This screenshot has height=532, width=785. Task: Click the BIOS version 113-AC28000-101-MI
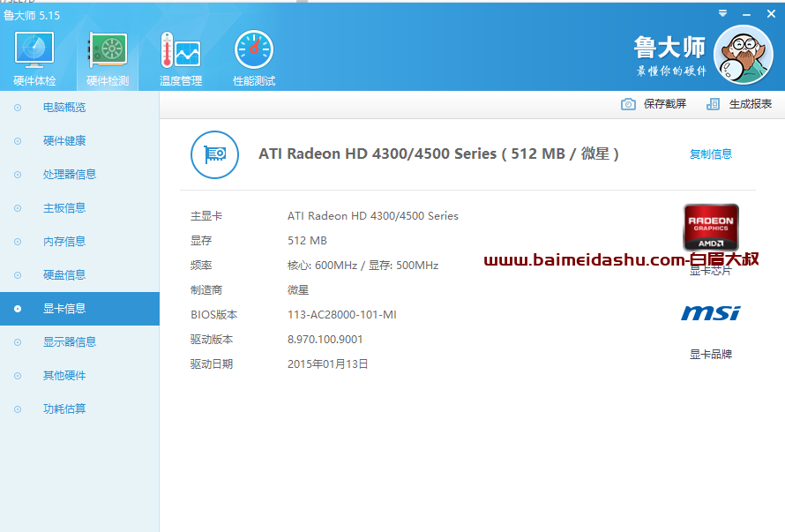click(x=342, y=315)
